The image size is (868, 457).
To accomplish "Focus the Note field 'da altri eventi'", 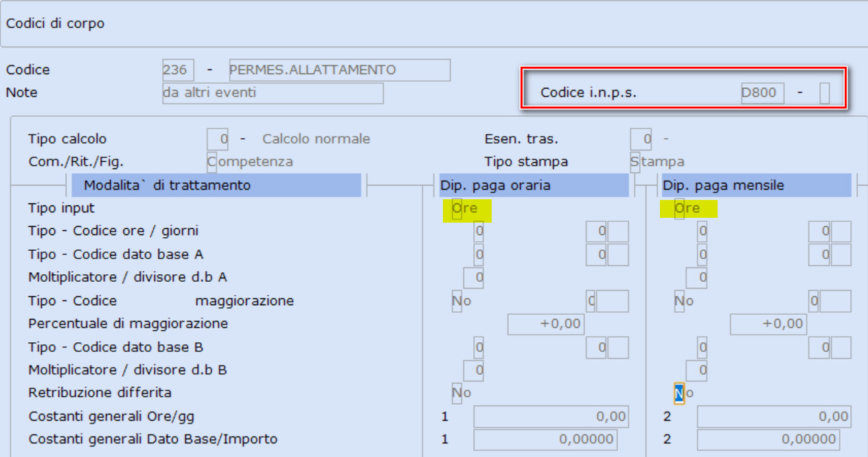I will point(273,93).
